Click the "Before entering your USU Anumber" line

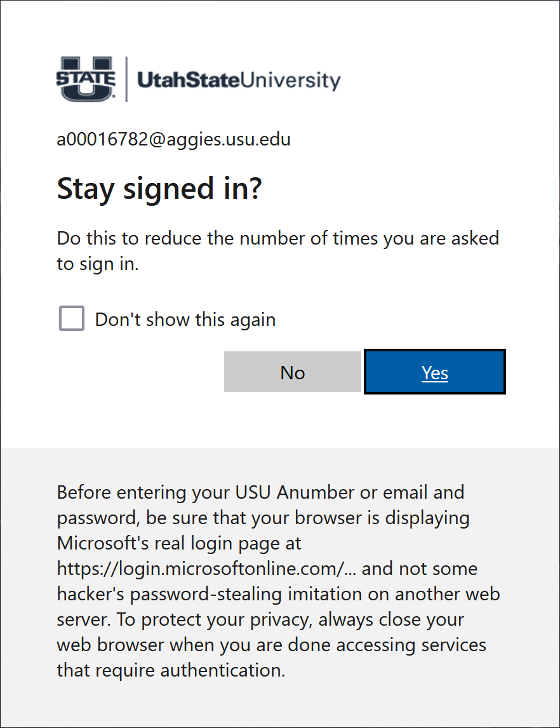tap(260, 492)
